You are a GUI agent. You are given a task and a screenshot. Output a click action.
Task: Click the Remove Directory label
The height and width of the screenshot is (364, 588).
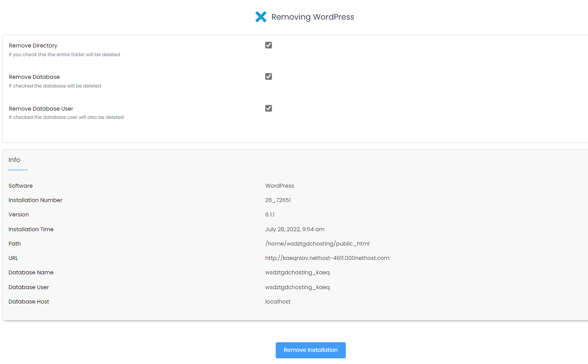click(x=33, y=46)
